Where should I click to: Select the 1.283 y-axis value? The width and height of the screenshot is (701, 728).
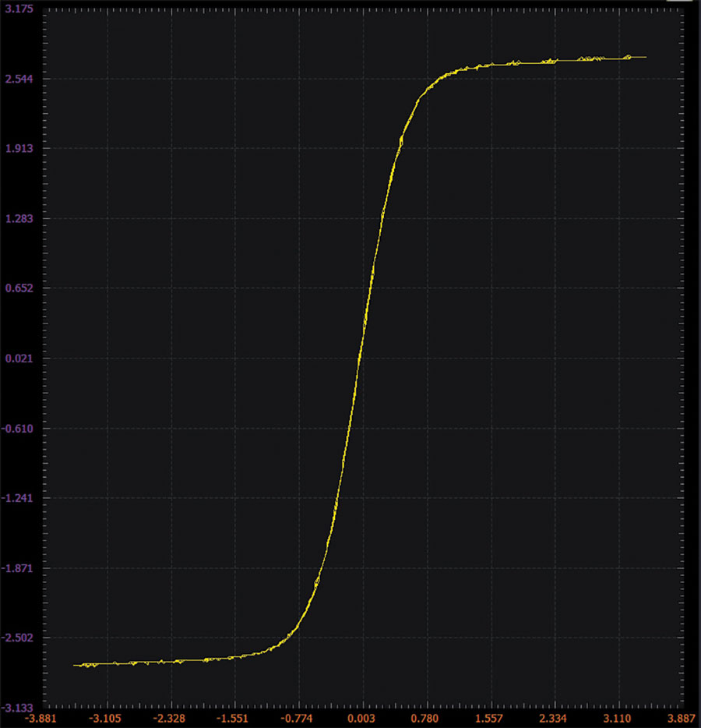(x=19, y=219)
